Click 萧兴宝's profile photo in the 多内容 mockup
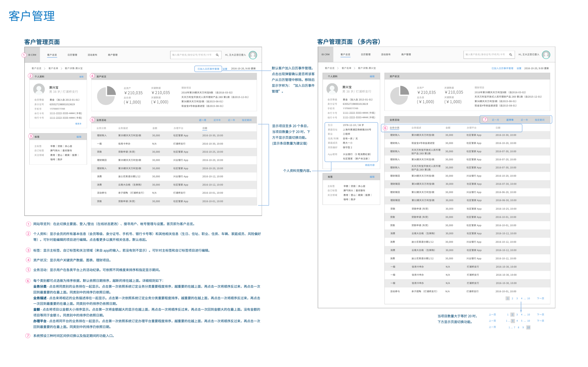The height and width of the screenshot is (367, 588). 333,89
